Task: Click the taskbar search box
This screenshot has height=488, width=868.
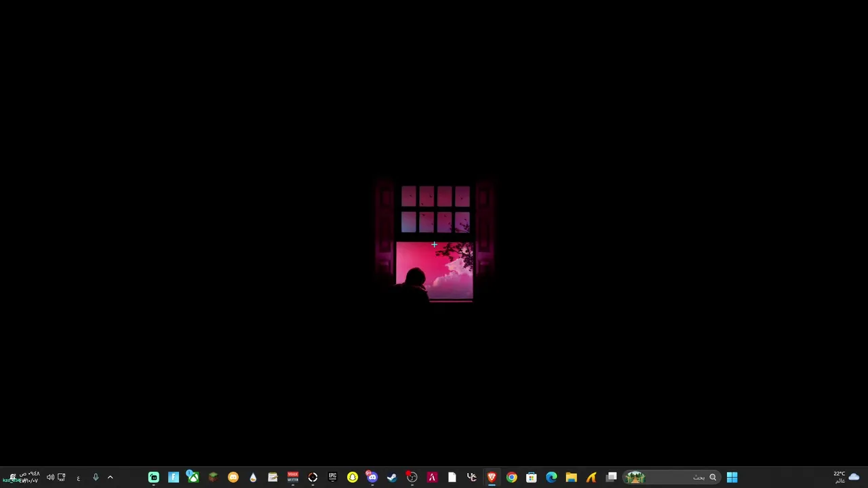Action: pos(672,477)
